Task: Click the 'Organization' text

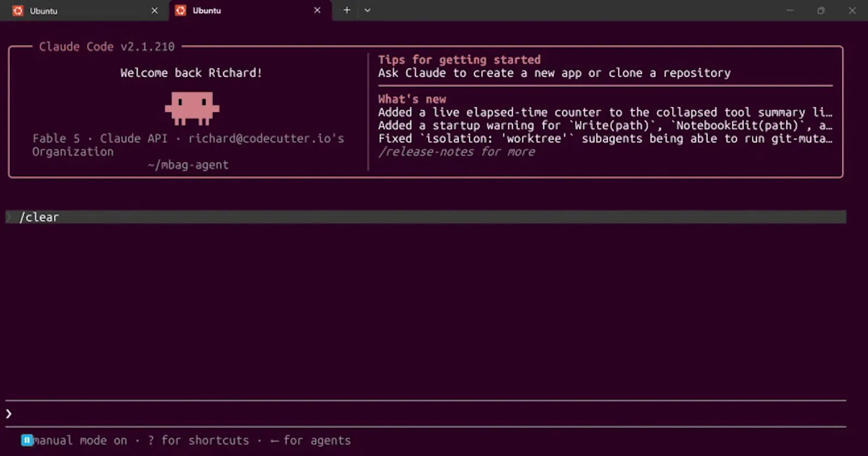Action: 73,152
